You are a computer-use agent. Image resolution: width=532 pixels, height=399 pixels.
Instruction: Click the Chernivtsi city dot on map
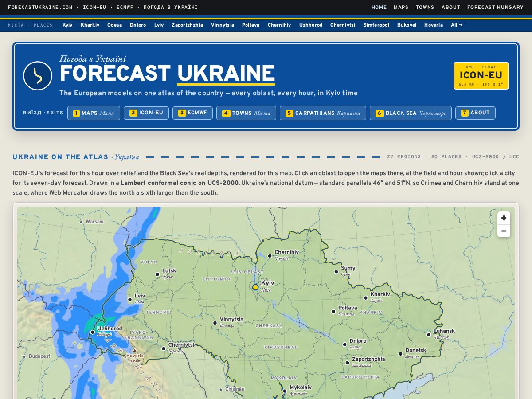click(164, 349)
